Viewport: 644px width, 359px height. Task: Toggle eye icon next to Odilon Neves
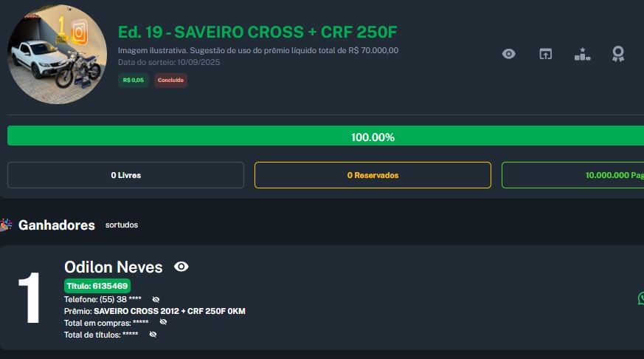(x=181, y=267)
